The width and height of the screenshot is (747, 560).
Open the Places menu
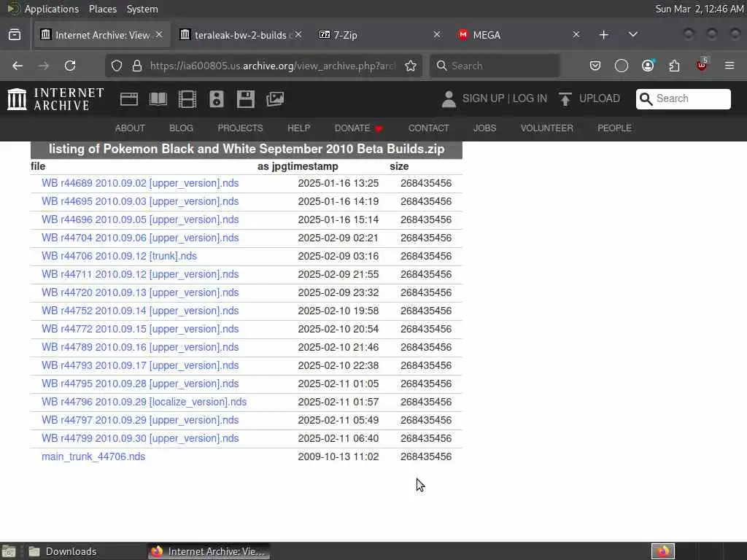point(103,9)
